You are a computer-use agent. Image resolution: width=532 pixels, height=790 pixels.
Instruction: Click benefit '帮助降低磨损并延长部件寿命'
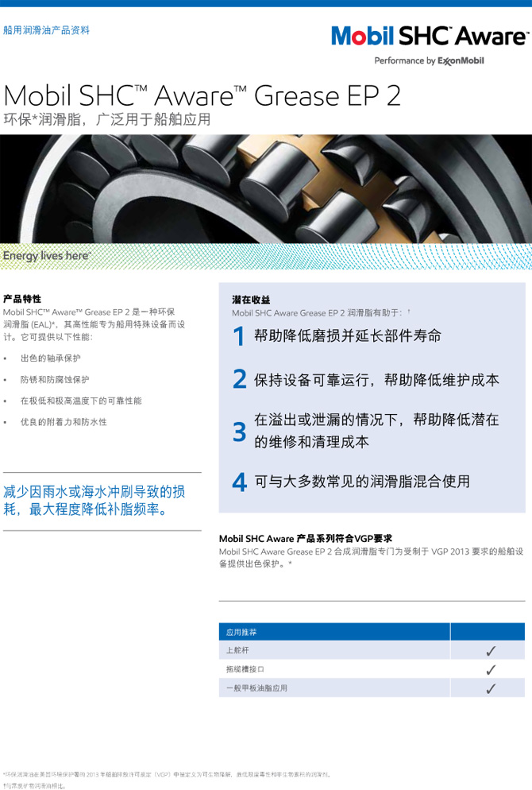(348, 336)
